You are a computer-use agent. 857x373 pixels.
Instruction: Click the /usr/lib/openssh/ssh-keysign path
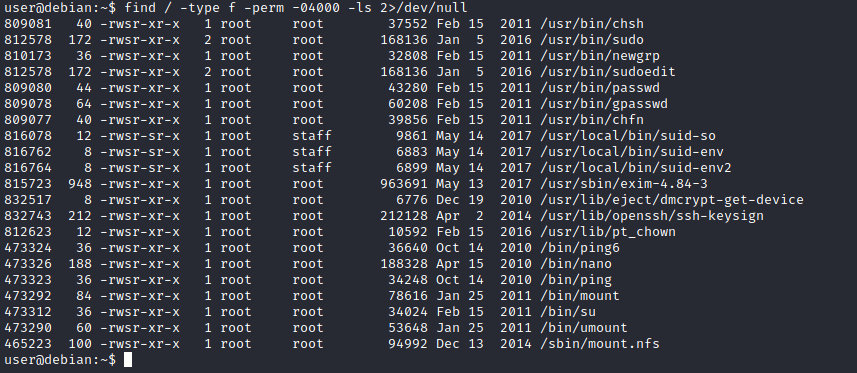(x=651, y=216)
